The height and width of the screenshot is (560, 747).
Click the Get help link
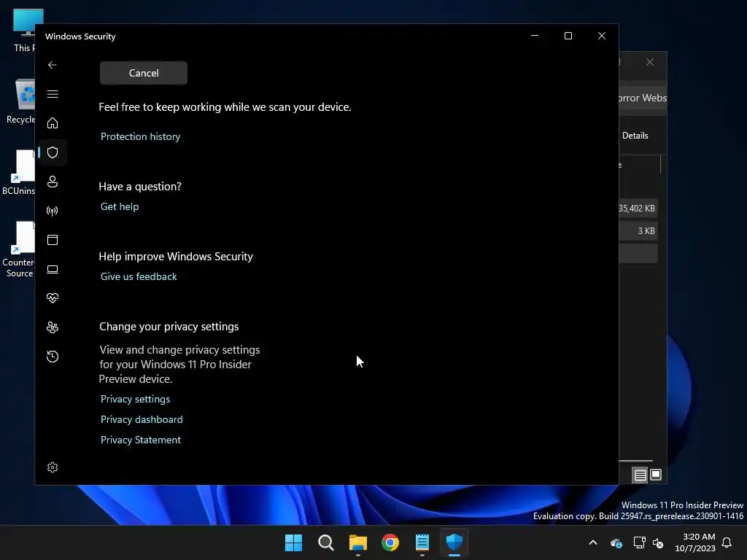coord(120,206)
